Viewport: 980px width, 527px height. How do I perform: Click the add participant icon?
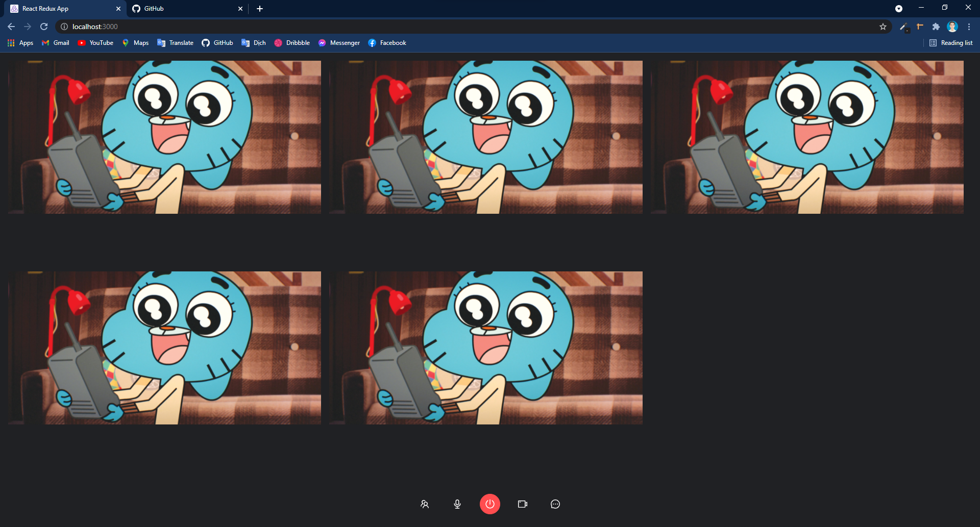[x=424, y=504]
